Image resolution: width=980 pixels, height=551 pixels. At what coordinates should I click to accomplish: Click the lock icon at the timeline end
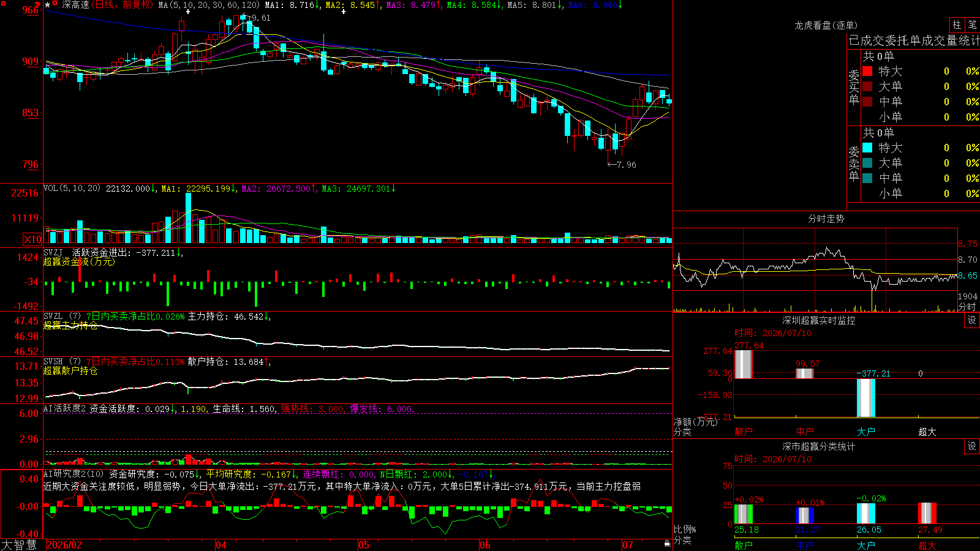[667, 543]
